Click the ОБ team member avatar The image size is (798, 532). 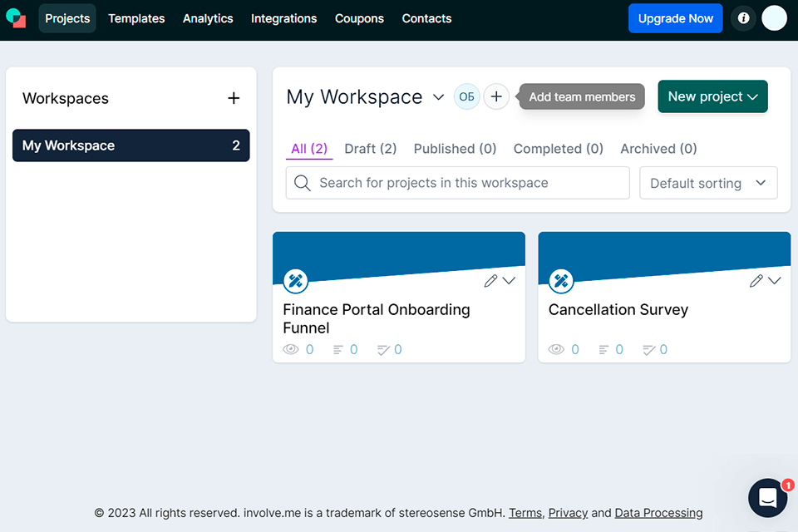[466, 96]
